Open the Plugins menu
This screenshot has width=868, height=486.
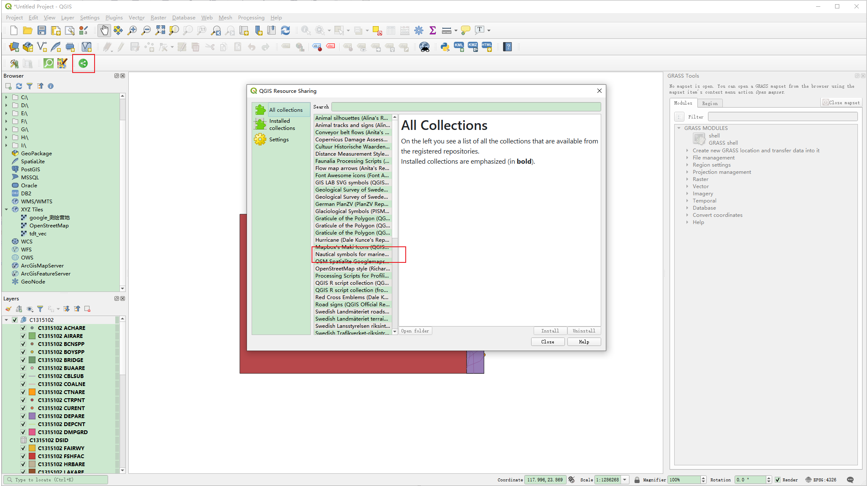(114, 17)
